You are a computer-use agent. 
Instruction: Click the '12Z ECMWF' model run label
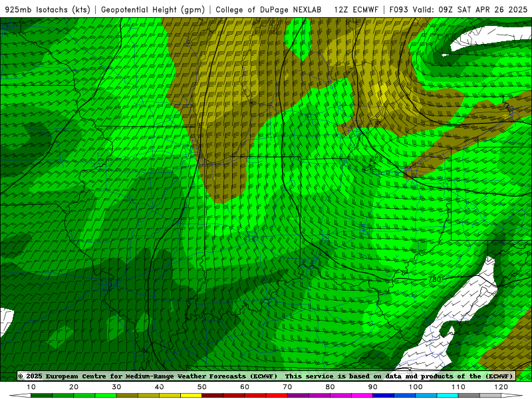[356, 9]
